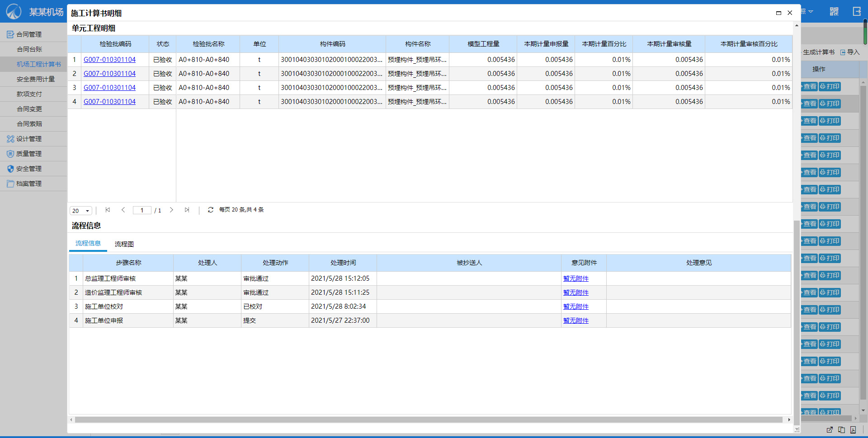This screenshot has height=438, width=868.
Task: Jump to last page of unit table
Action: [x=187, y=210]
